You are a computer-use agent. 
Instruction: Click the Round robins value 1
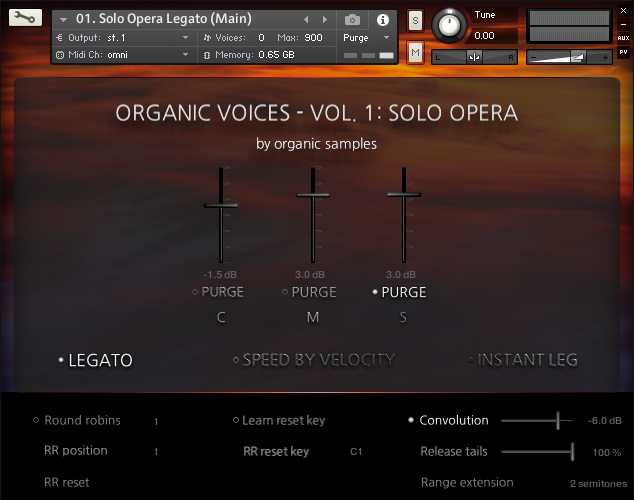point(156,422)
